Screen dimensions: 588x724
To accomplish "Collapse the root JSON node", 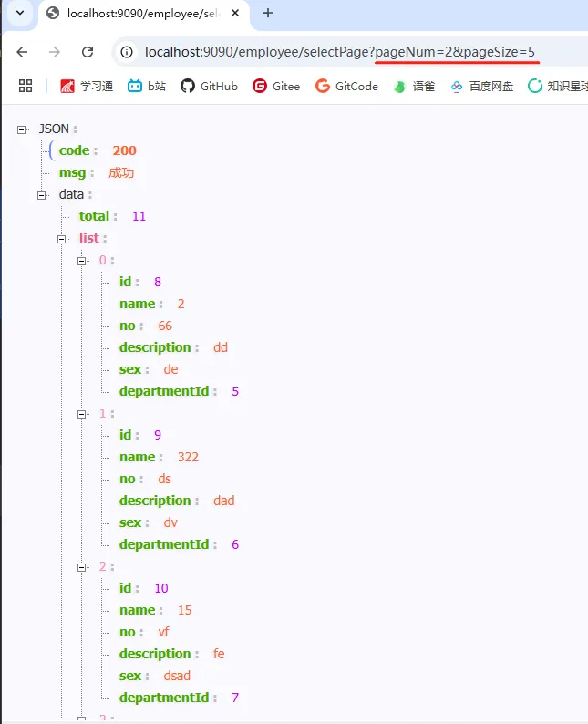I will 21,129.
